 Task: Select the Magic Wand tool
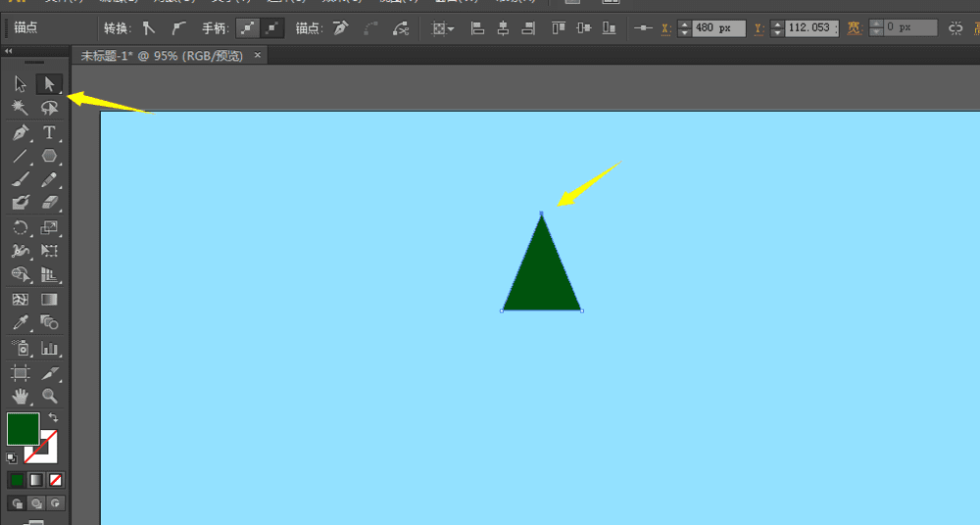[x=20, y=108]
